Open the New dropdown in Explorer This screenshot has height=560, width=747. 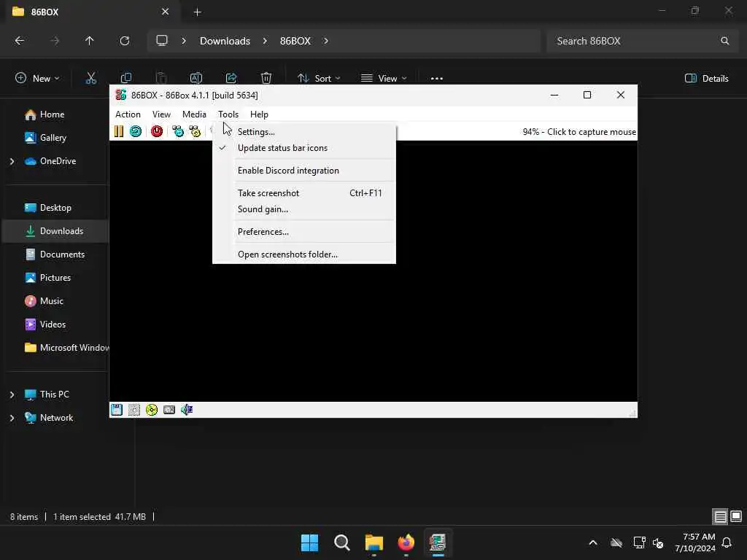38,79
